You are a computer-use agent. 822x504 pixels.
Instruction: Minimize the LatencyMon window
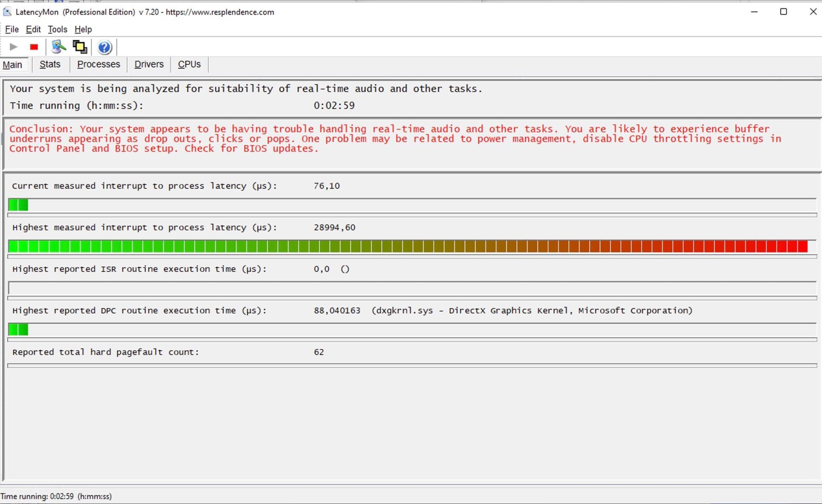(754, 12)
